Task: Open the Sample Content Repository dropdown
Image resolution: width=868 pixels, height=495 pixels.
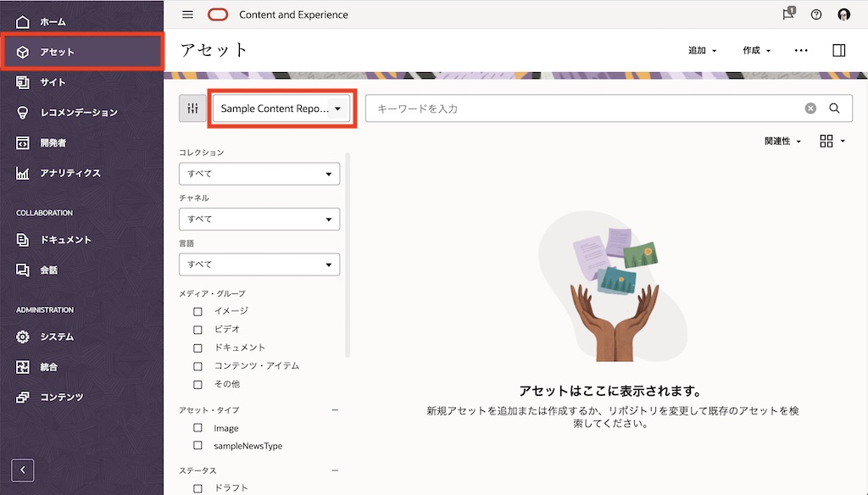Action: pos(282,108)
